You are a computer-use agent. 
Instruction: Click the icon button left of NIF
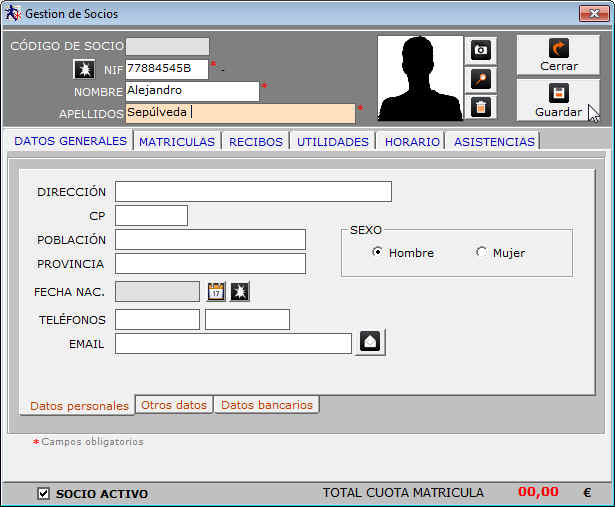pos(85,70)
